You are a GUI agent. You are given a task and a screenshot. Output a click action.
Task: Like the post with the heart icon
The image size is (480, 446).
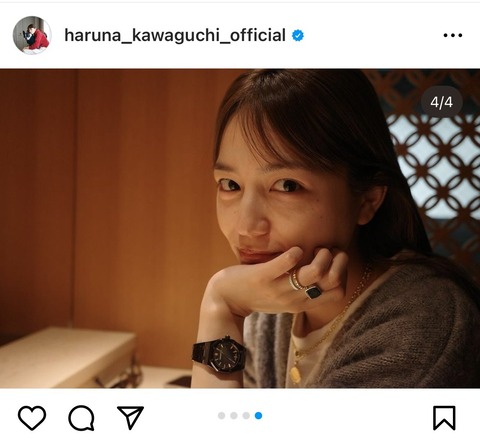(x=32, y=418)
